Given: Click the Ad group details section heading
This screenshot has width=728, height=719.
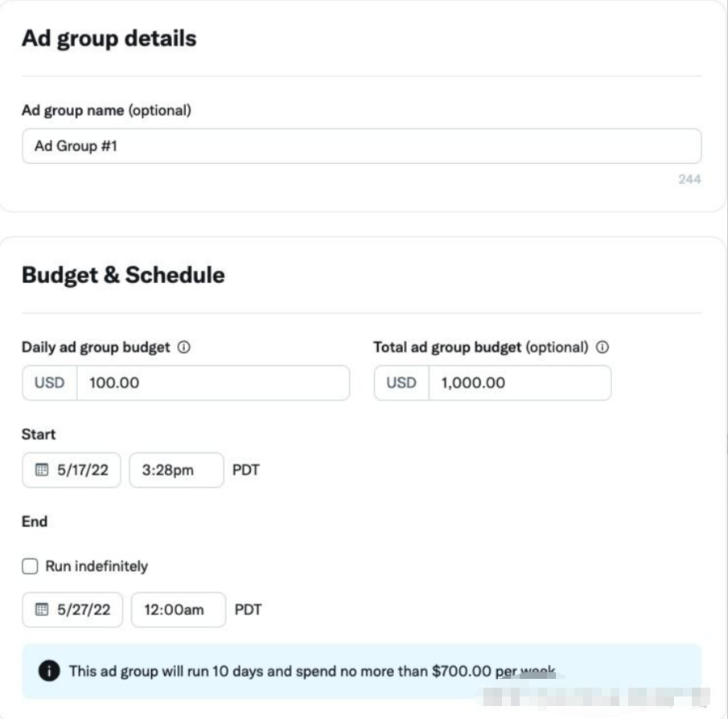Looking at the screenshot, I should point(109,39).
